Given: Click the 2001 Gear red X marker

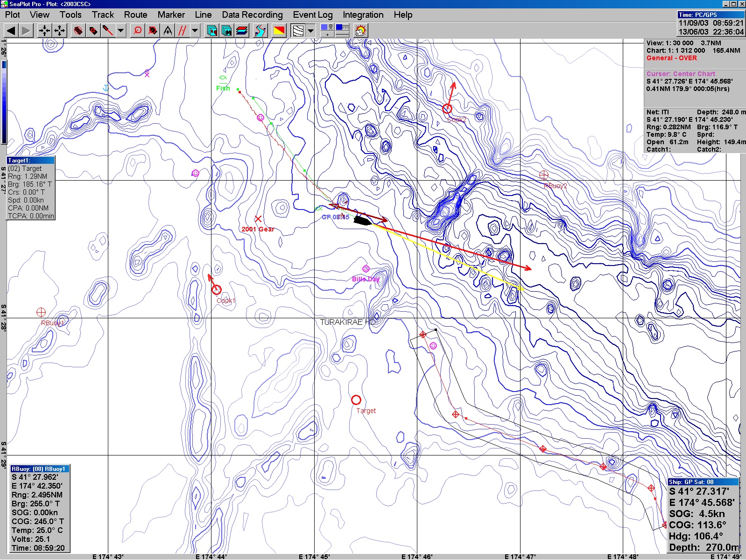Looking at the screenshot, I should pos(258,219).
